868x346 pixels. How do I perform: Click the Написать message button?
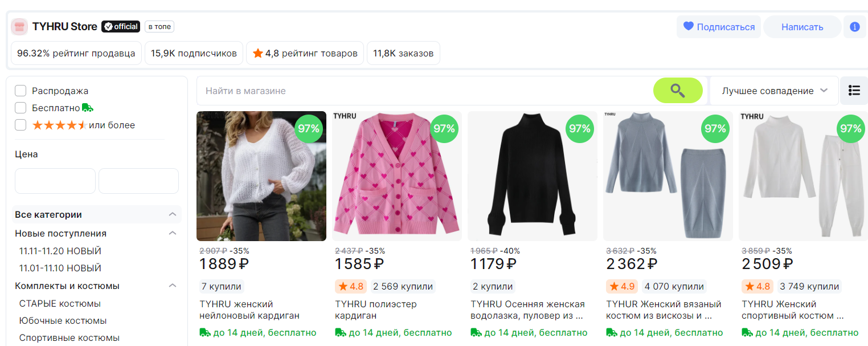coord(802,27)
